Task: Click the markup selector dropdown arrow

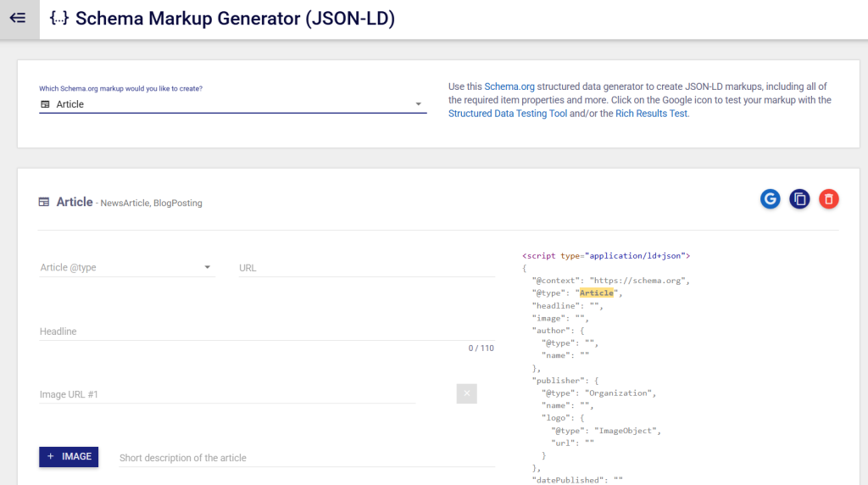Action: 419,104
